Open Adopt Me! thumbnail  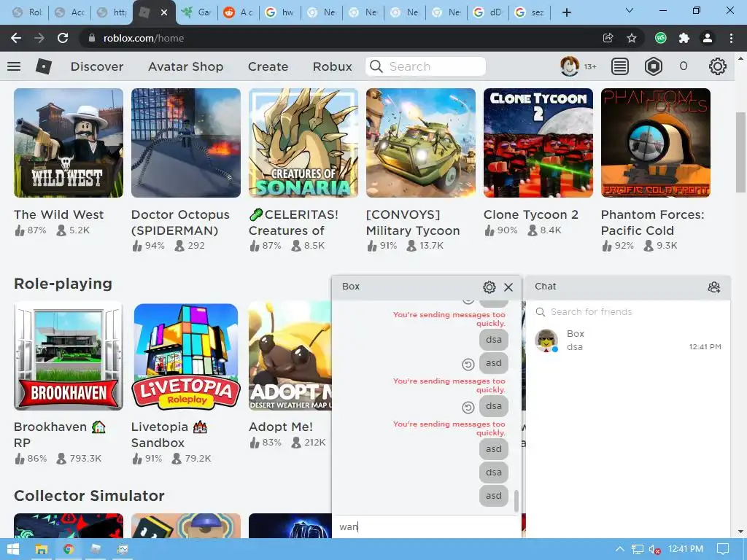290,356
